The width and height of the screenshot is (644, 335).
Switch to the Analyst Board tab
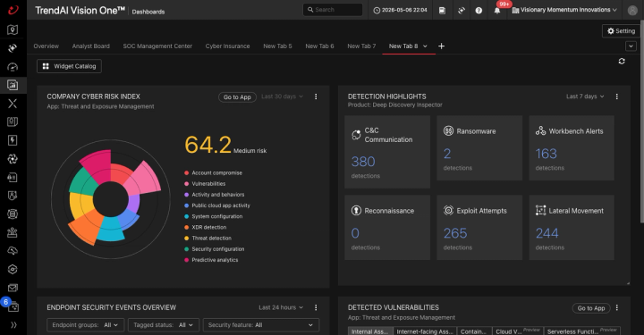[x=90, y=46]
